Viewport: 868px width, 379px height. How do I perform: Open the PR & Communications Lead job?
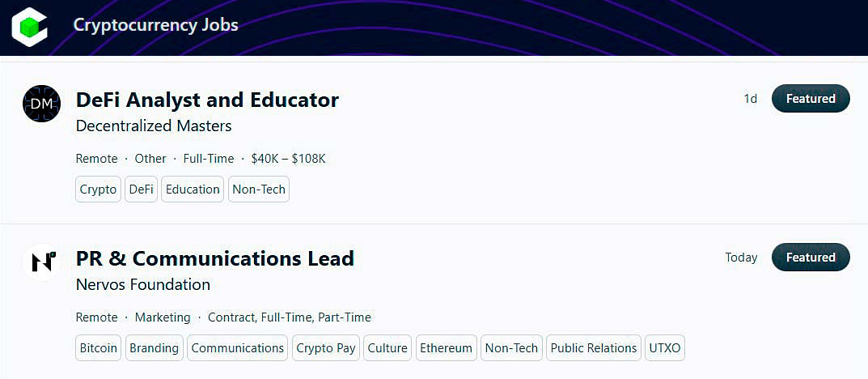tap(214, 258)
